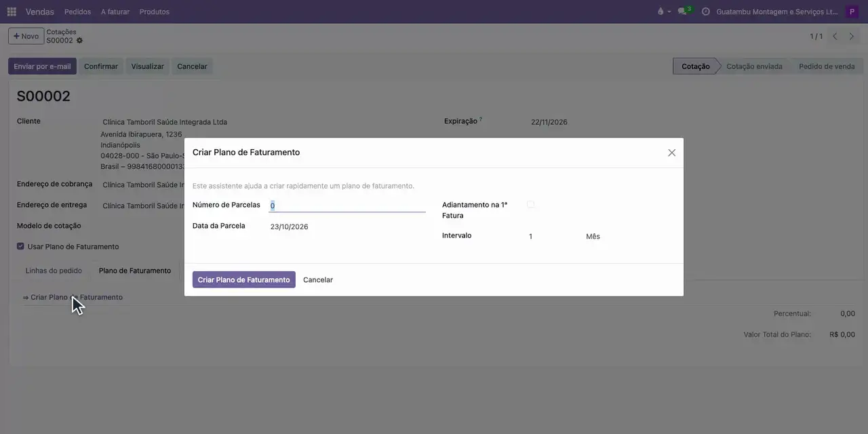The image size is (868, 434).
Task: Click the Valor Total do Plano amount R$ 0,00
Action: 842,334
